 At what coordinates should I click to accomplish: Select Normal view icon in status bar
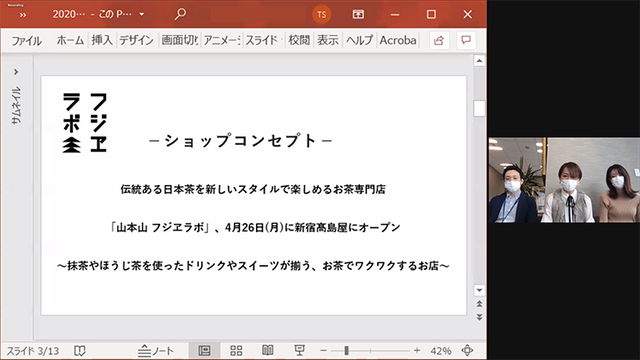click(x=204, y=350)
